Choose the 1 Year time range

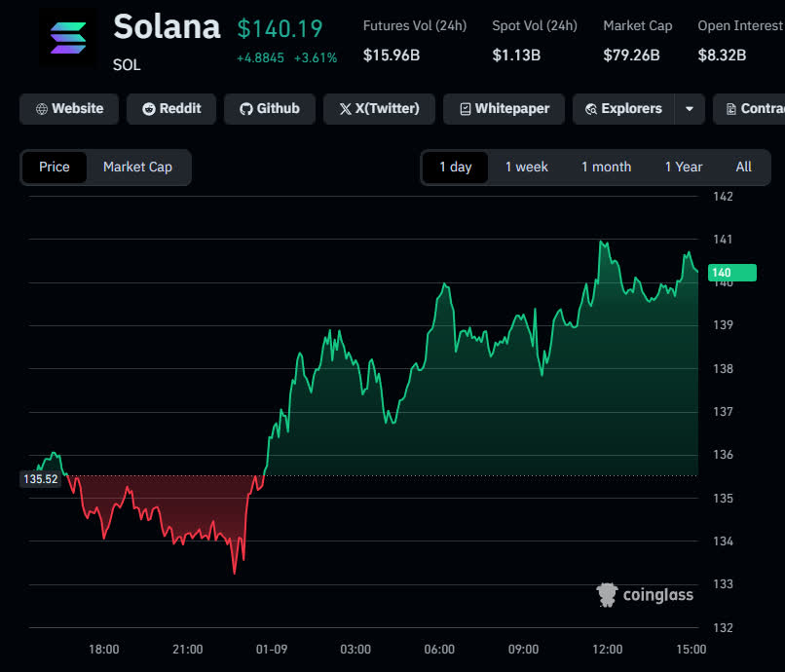(x=683, y=168)
